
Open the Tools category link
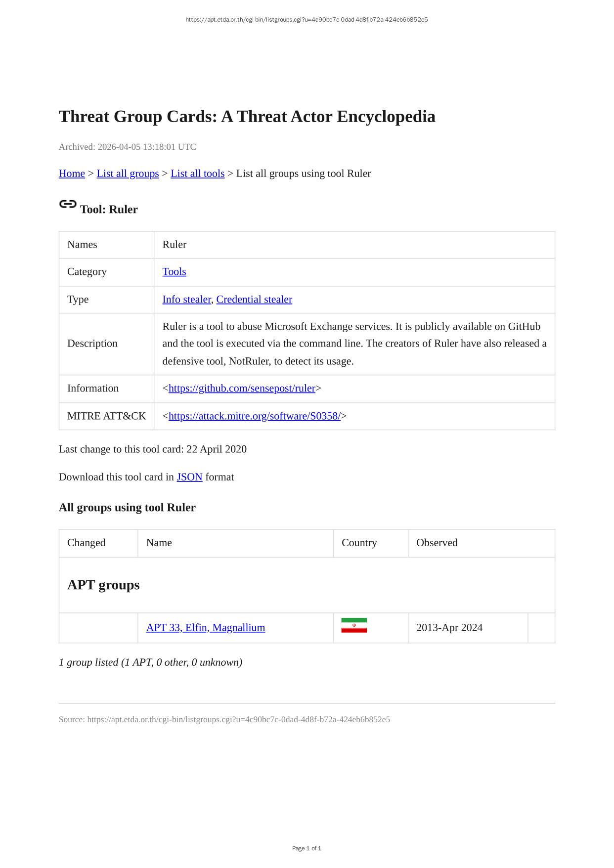pos(174,272)
